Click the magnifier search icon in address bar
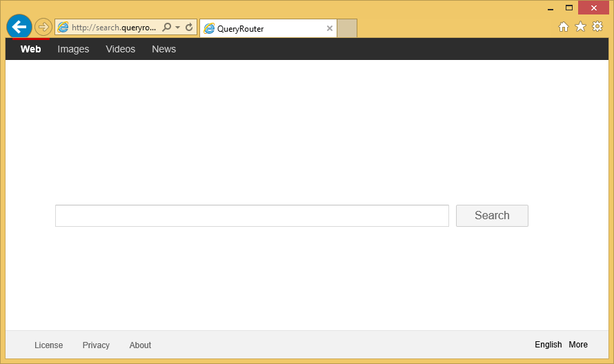This screenshot has height=364, width=614. tap(166, 28)
